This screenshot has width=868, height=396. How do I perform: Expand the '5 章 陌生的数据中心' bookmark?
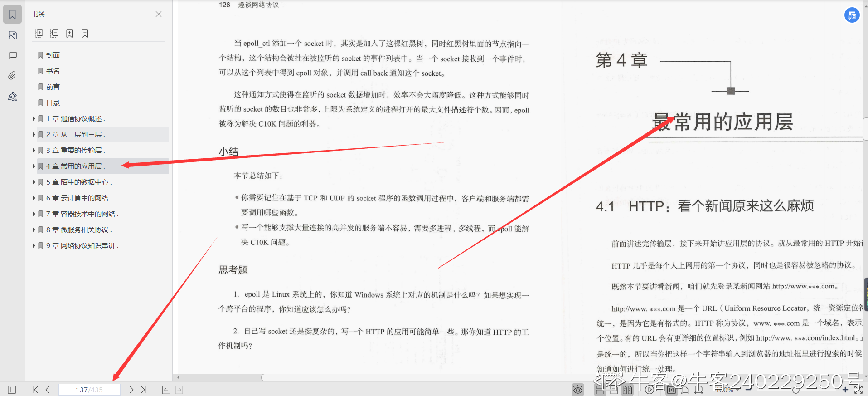point(34,182)
